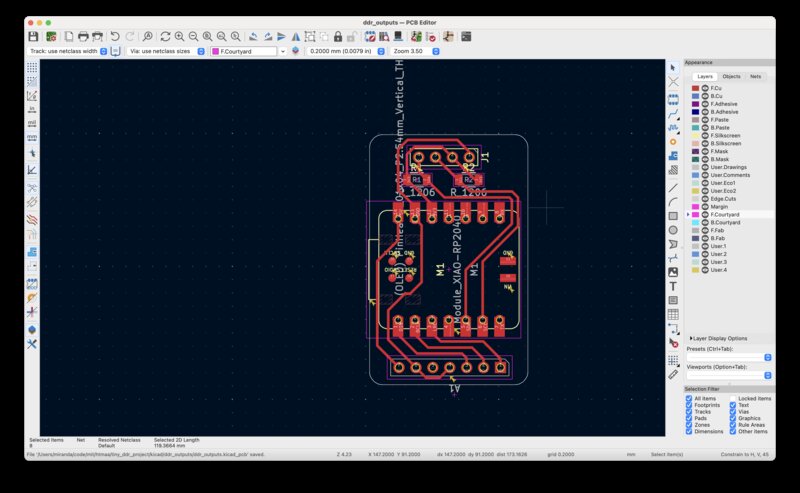Click the Save icon in the top toolbar
The height and width of the screenshot is (493, 800).
[x=33, y=36]
